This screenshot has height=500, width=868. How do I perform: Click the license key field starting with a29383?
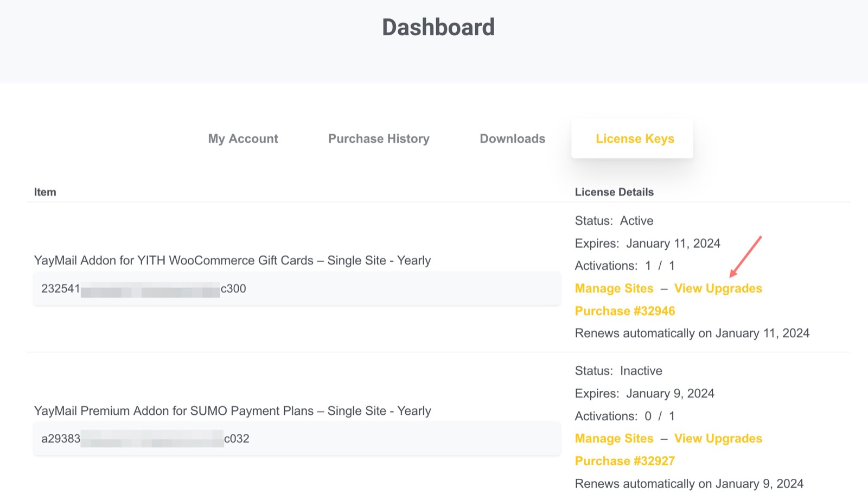tap(296, 439)
